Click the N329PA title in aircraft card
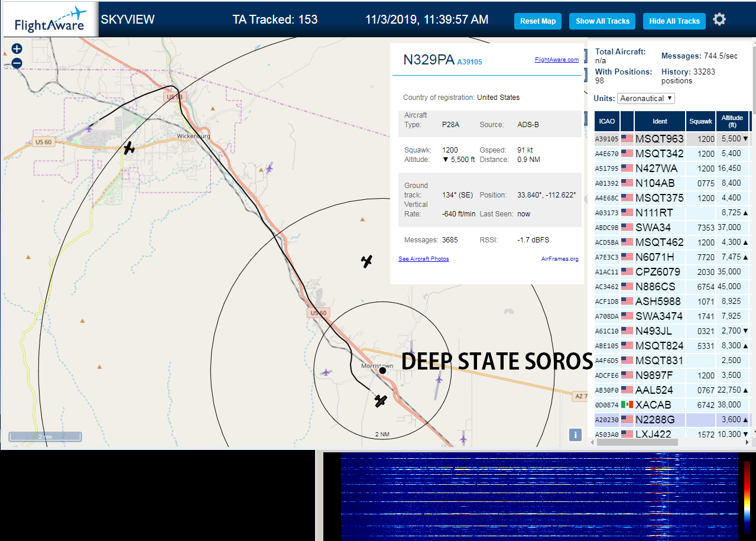This screenshot has width=756, height=541. pyautogui.click(x=429, y=60)
